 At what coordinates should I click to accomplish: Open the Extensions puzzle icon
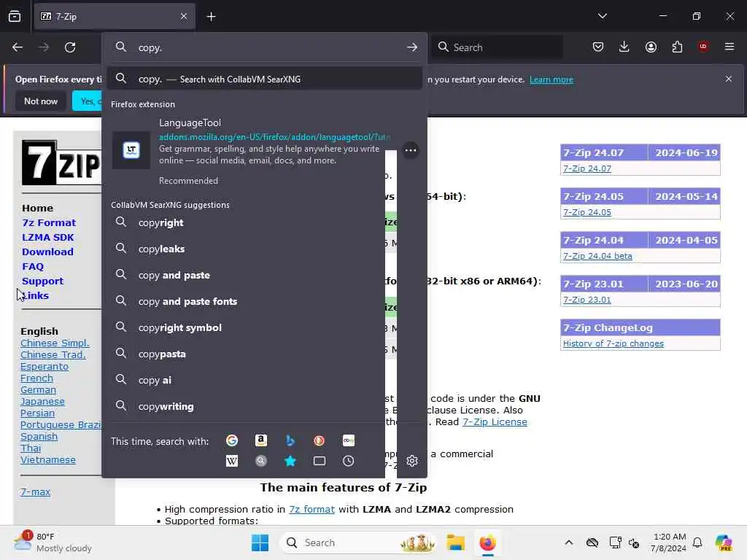677,47
